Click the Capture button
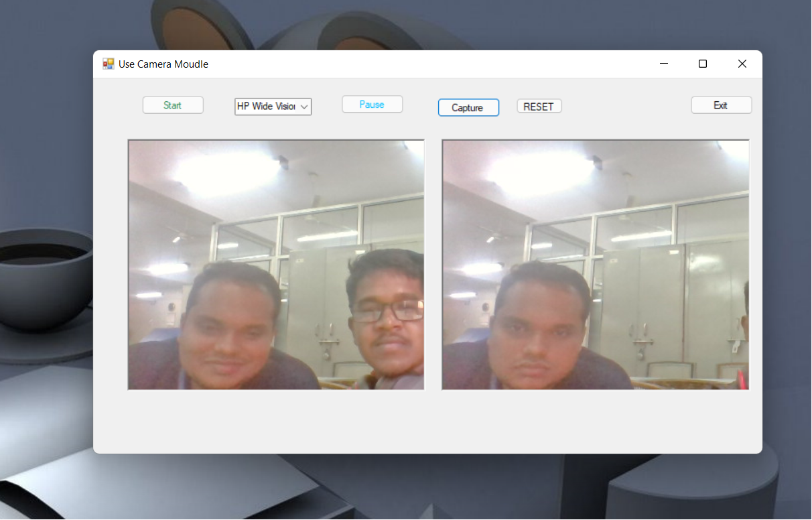The image size is (812, 520). tap(468, 108)
